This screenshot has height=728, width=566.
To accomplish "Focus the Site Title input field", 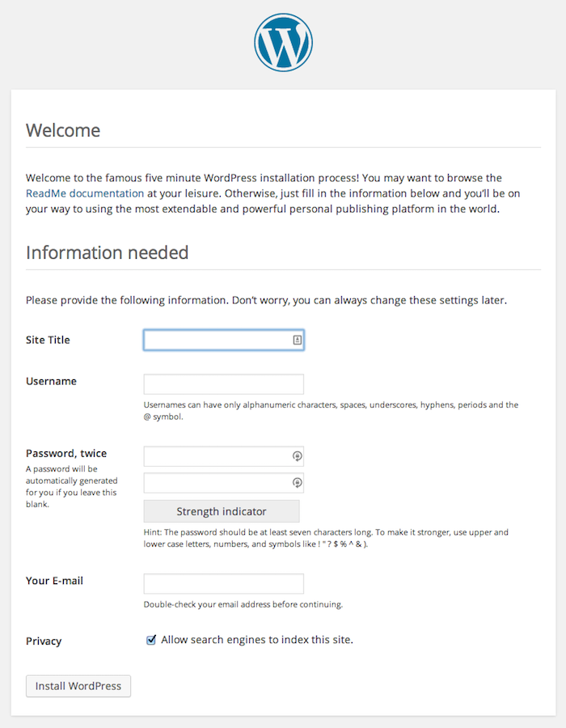I will pyautogui.click(x=224, y=340).
